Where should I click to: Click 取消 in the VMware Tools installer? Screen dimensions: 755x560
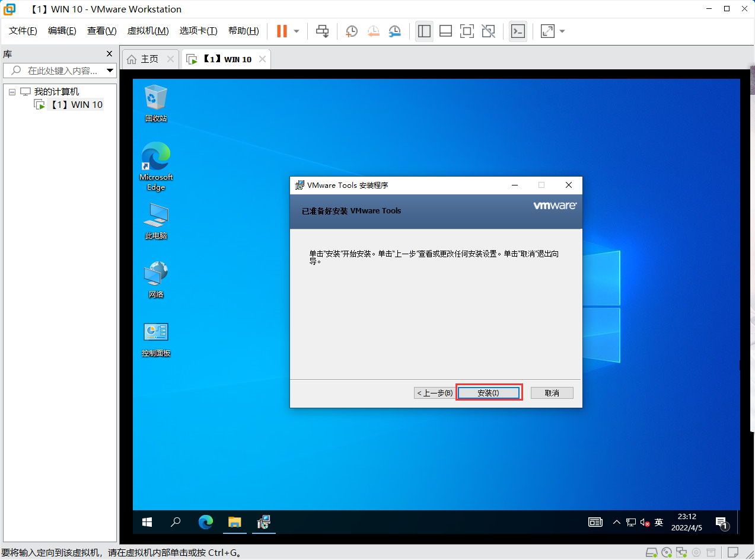pos(552,393)
